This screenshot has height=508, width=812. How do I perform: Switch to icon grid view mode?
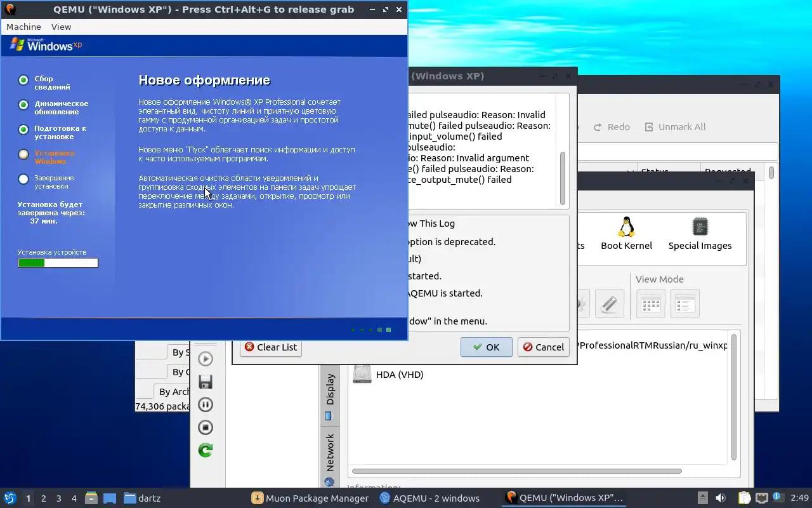tap(651, 304)
